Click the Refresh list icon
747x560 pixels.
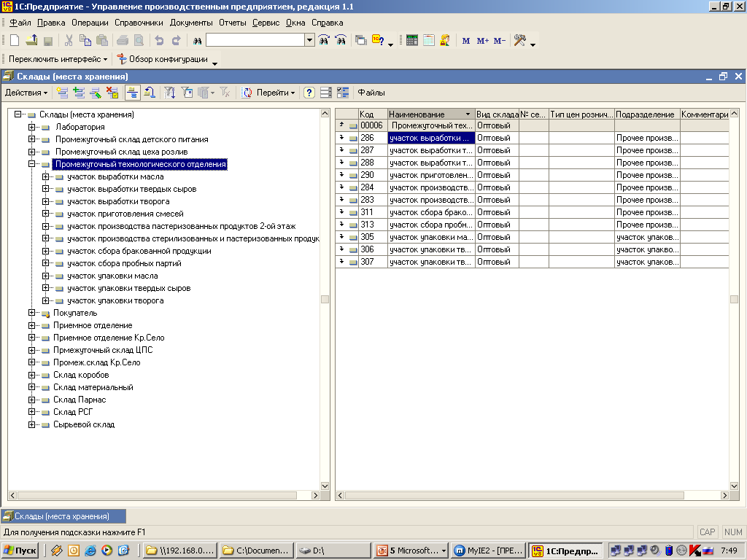[247, 93]
